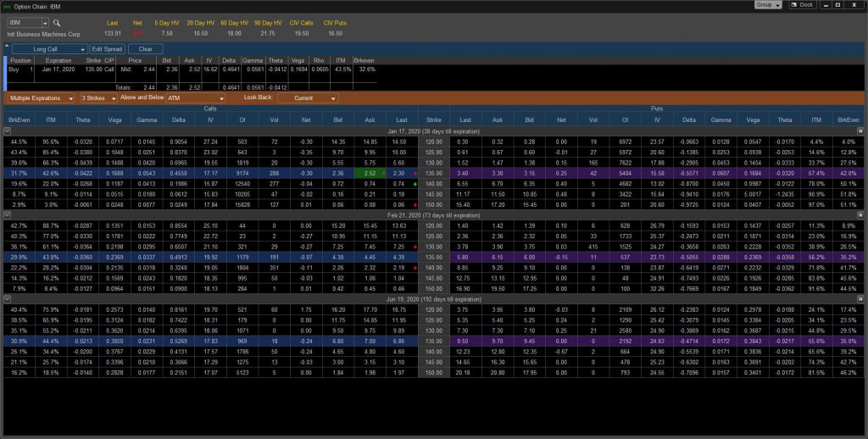The image size is (868, 439).
Task: Click the Clear button
Action: pyautogui.click(x=145, y=49)
